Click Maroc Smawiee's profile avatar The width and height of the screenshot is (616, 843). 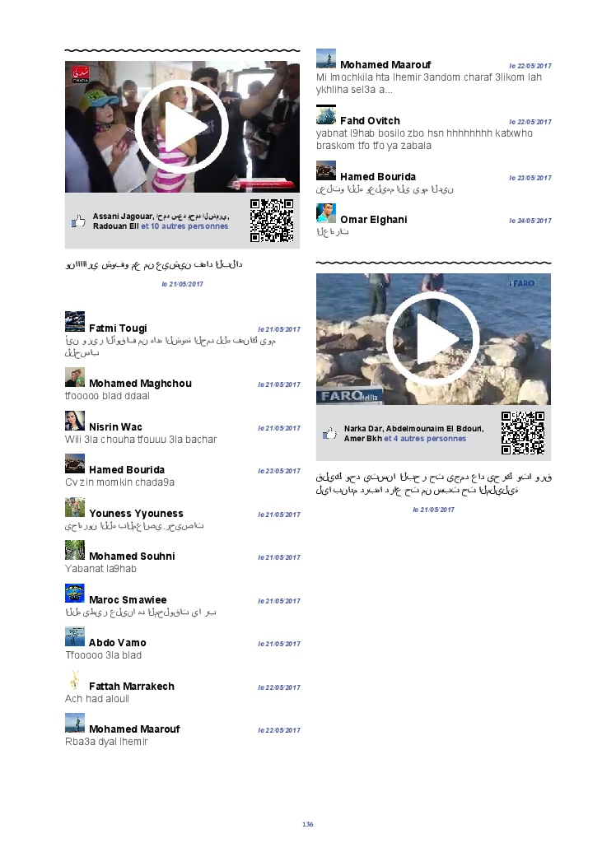75,594
